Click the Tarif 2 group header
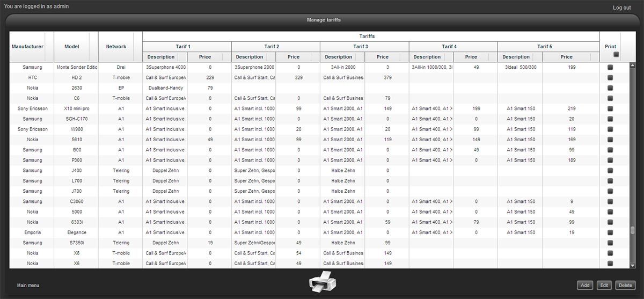The image size is (644, 299). (276, 47)
